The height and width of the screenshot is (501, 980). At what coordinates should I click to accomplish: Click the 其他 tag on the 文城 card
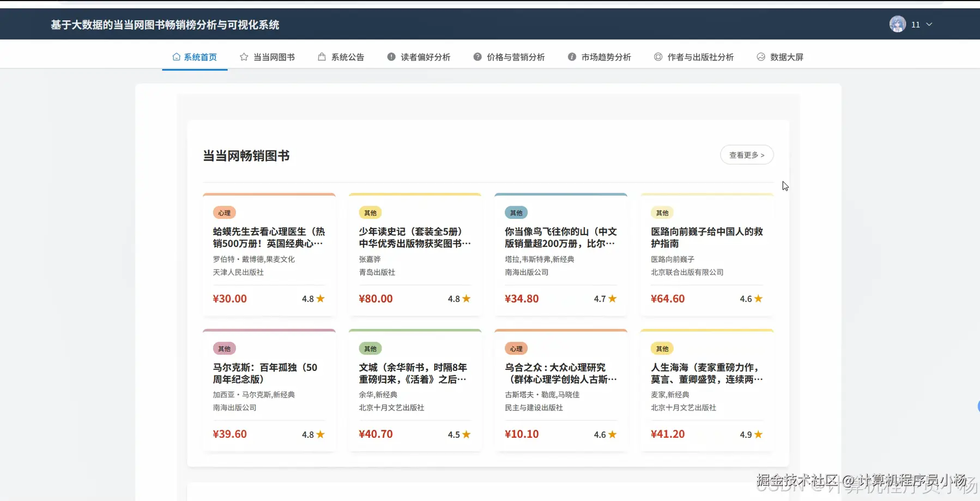(x=370, y=349)
